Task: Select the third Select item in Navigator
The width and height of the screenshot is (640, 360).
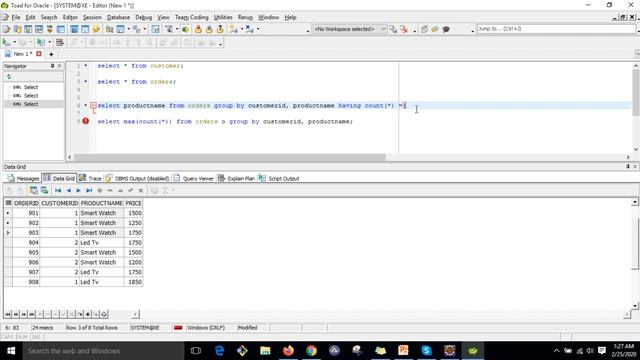Action: (x=31, y=104)
